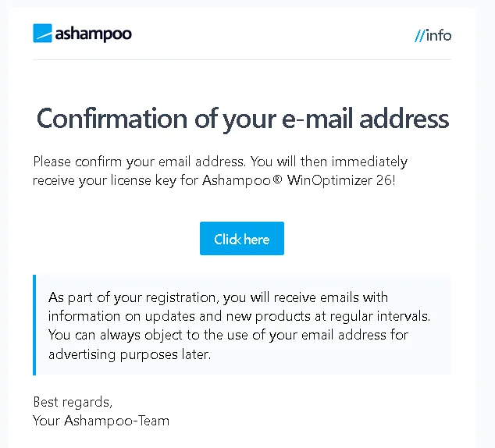This screenshot has height=448, width=495.
Task: Click the registered trademark symbol after Ashampoo
Action: (x=277, y=180)
